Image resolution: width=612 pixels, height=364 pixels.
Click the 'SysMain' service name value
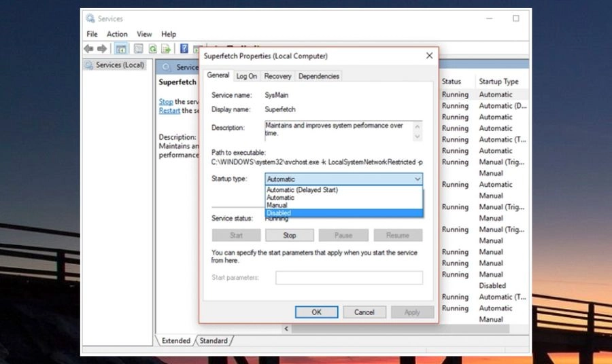[x=277, y=95]
